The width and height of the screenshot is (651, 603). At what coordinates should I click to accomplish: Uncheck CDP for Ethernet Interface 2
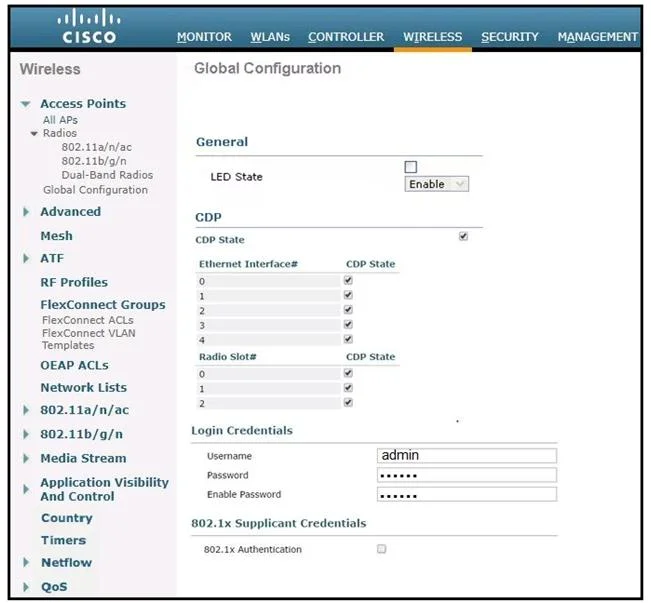[x=348, y=310]
